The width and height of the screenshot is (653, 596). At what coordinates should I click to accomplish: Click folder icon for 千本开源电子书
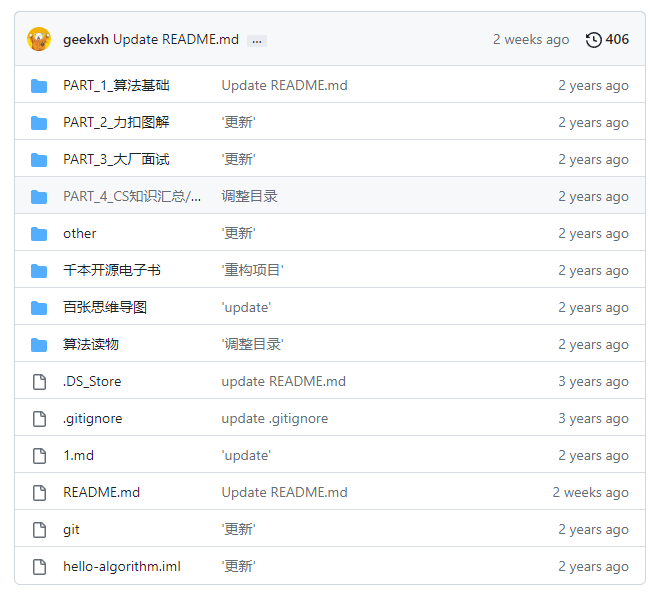click(x=39, y=271)
